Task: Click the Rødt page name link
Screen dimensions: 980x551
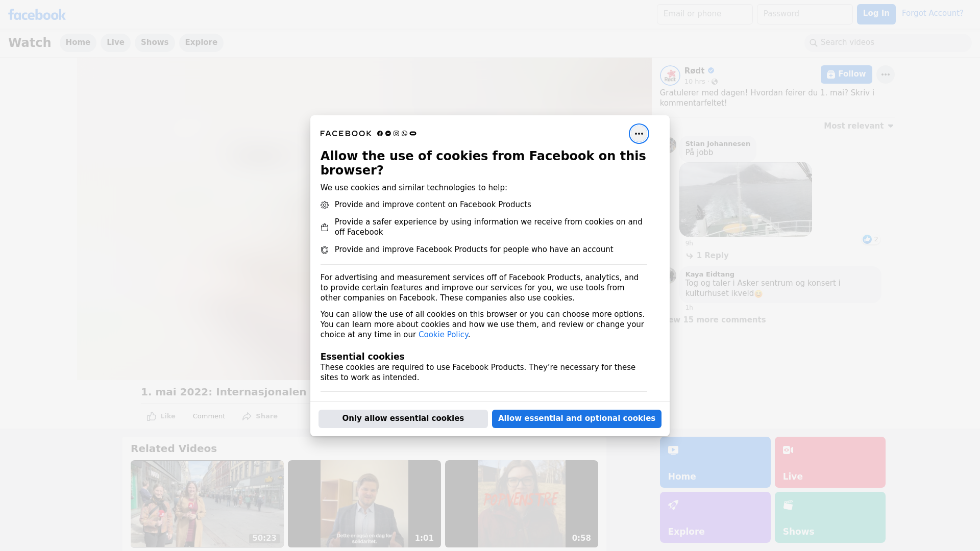Action: tap(694, 71)
